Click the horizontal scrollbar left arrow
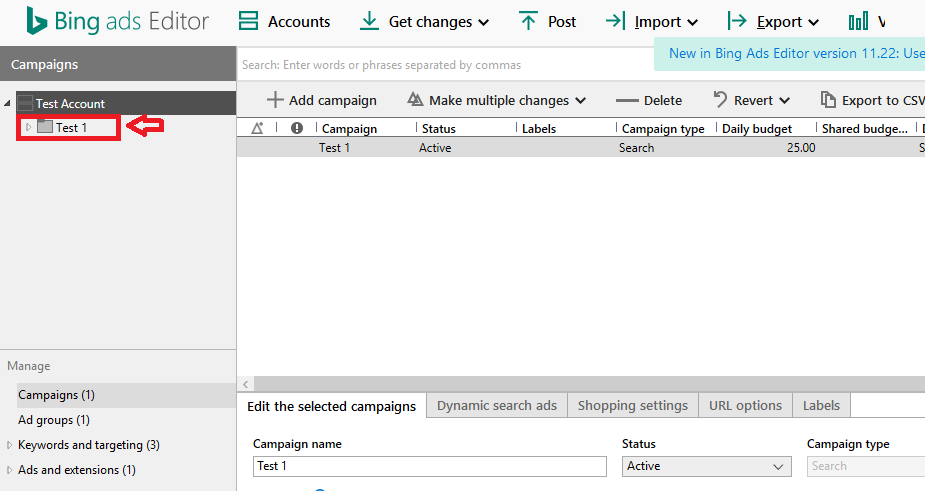This screenshot has height=491, width=925. (x=245, y=384)
